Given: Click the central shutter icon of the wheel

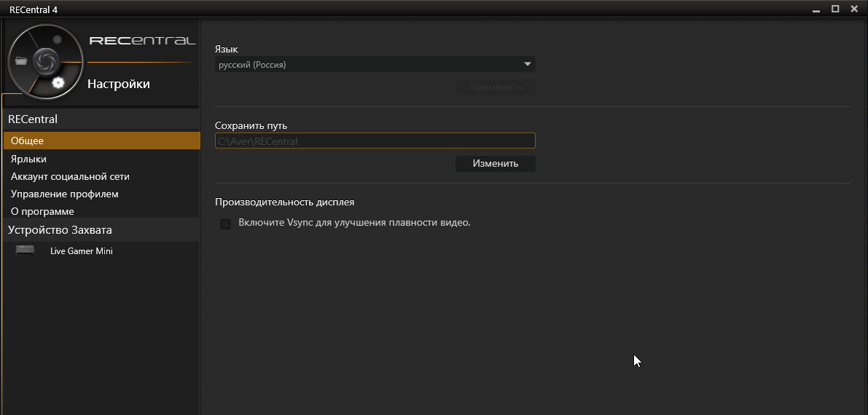Looking at the screenshot, I should [44, 60].
